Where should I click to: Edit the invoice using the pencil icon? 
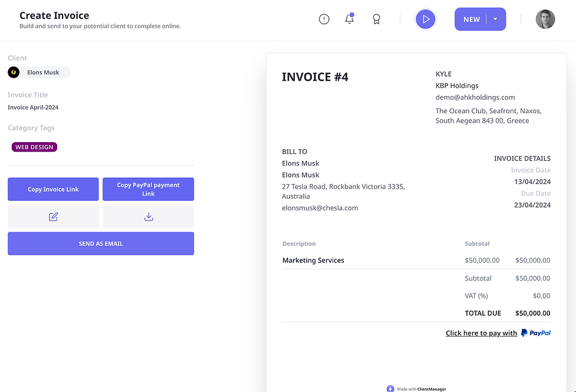click(53, 217)
